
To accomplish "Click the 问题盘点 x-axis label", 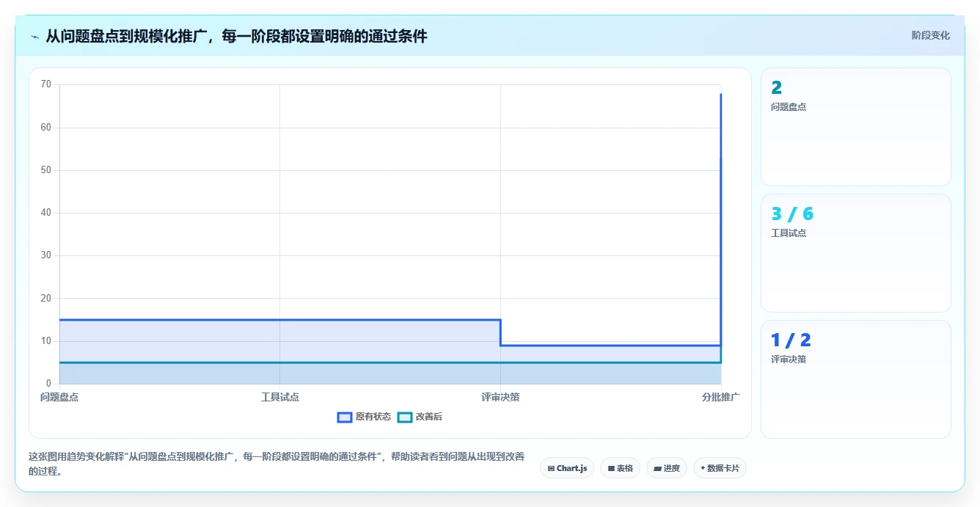I will coord(59,397).
